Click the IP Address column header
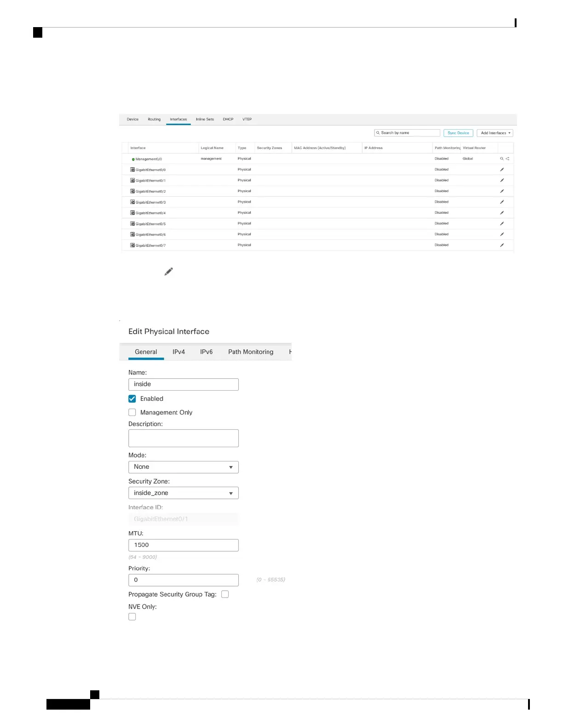Screen dimensions: 563x728 coord(373,148)
